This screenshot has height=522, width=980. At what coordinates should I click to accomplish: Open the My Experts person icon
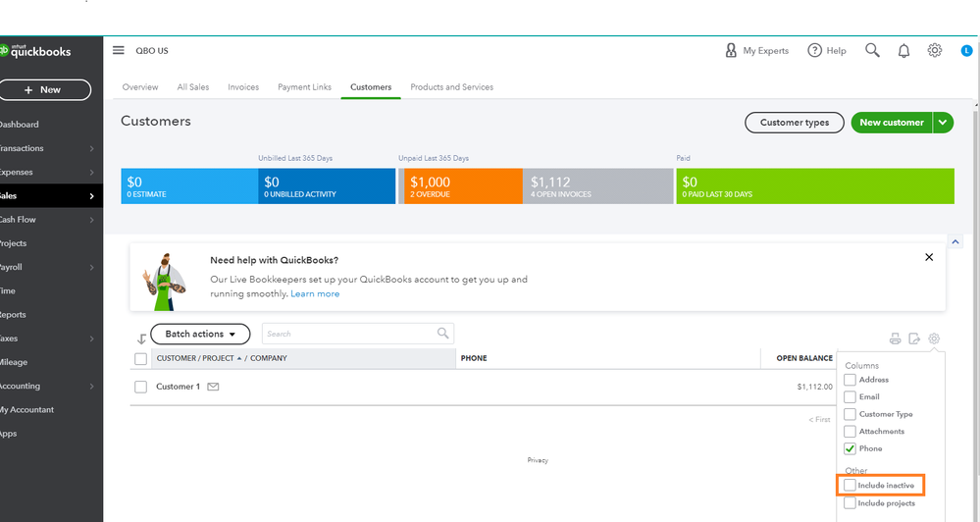731,51
